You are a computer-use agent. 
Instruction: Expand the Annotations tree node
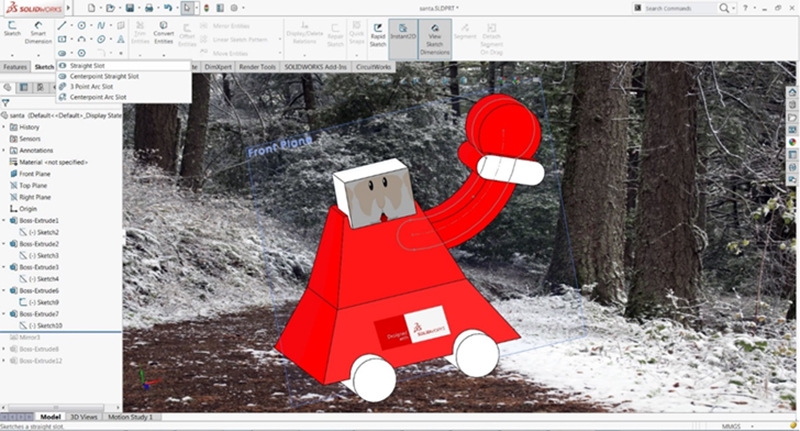pyautogui.click(x=4, y=150)
